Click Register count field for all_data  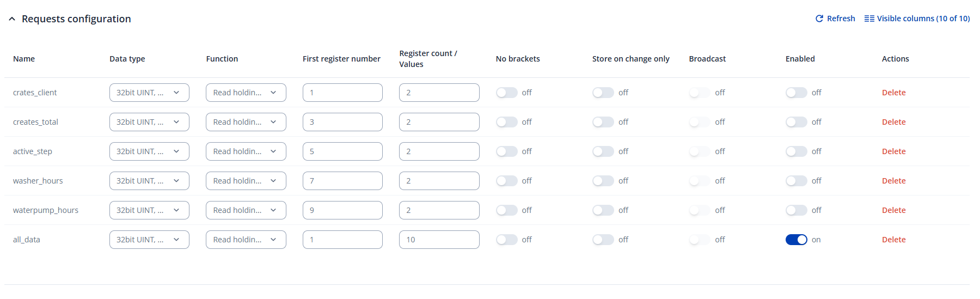pos(439,240)
